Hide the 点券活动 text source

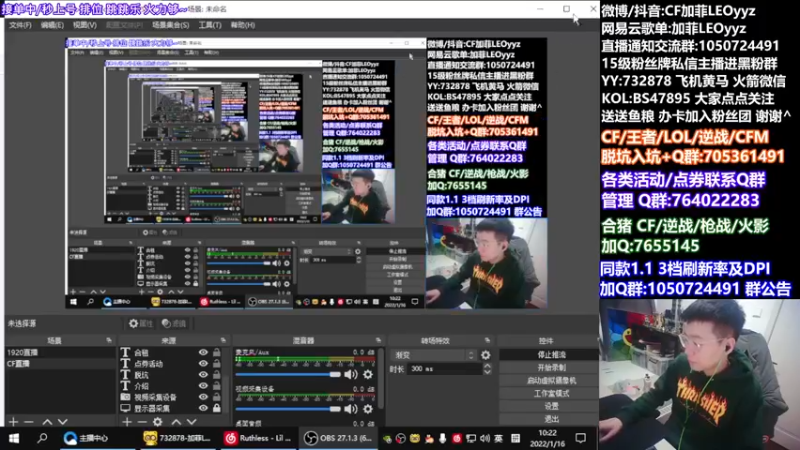pyautogui.click(x=203, y=364)
